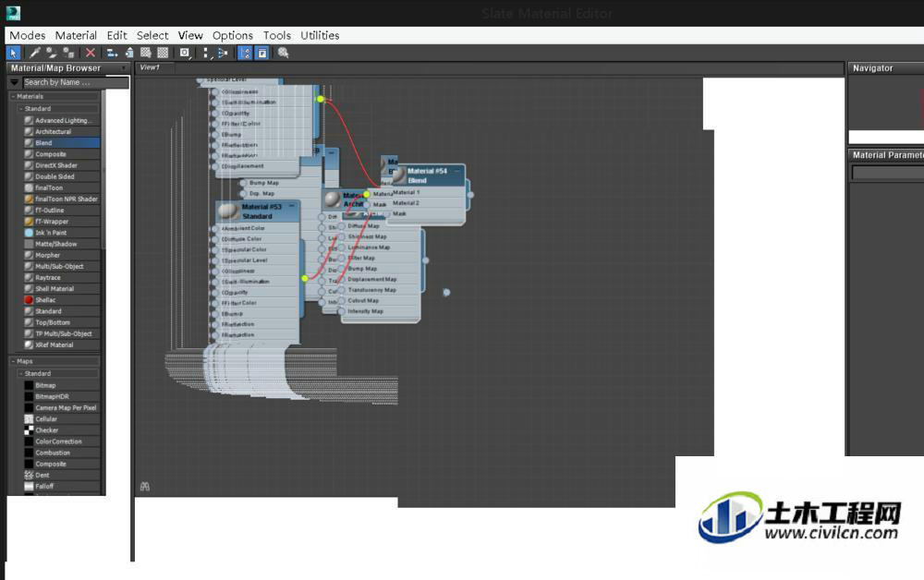Open the Select menu
Viewport: 924px width, 580px height.
point(152,35)
